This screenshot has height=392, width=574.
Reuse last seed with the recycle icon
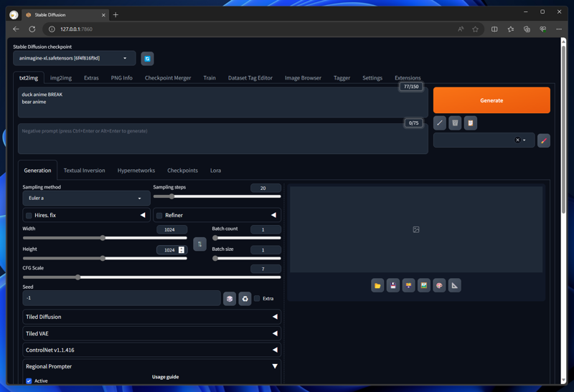pos(245,299)
